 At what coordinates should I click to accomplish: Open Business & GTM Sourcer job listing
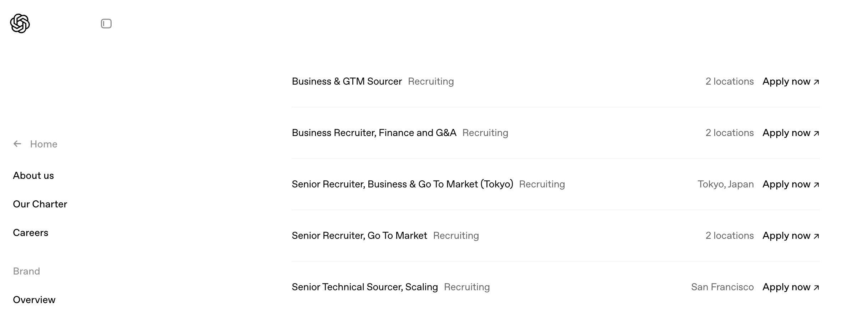347,81
